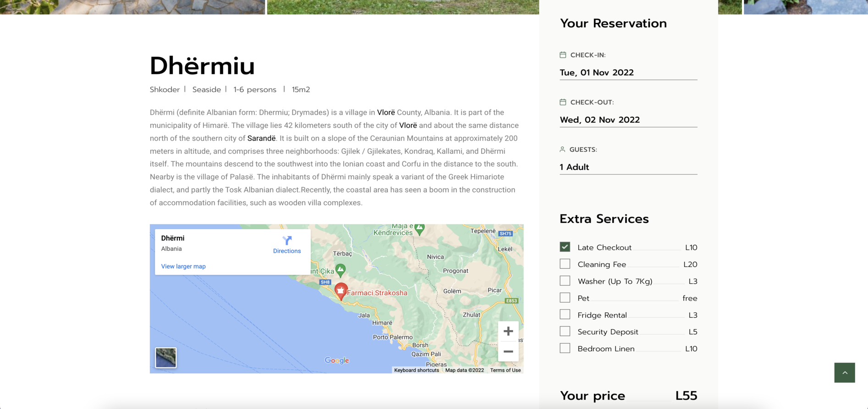Uncheck the Late Checkout service
868x409 pixels.
[565, 247]
